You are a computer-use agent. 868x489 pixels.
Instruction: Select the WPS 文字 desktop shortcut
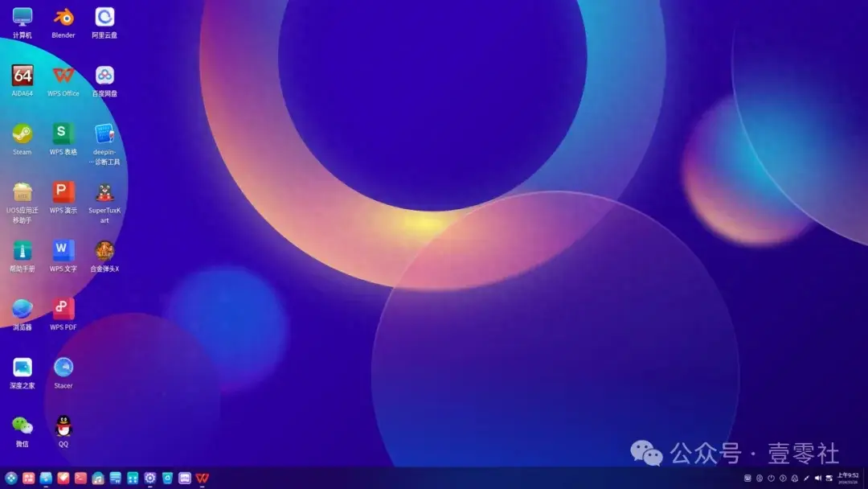coord(63,257)
